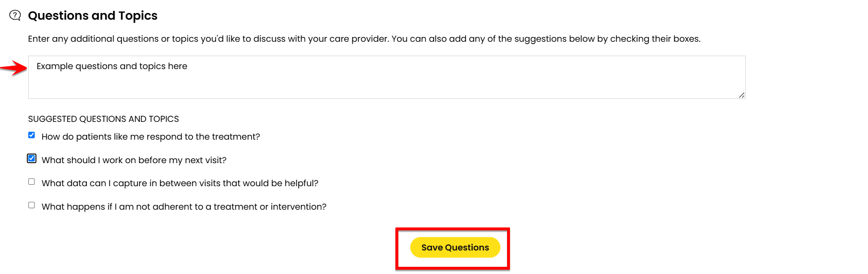The width and height of the screenshot is (868, 274).
Task: Click the "Questions and Topics" heading
Action: tap(93, 16)
